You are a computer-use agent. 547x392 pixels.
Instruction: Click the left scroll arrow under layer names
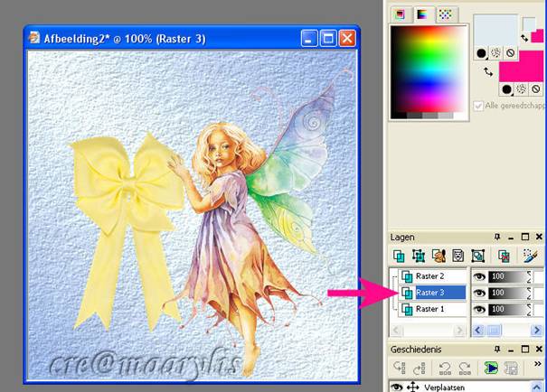click(396, 330)
